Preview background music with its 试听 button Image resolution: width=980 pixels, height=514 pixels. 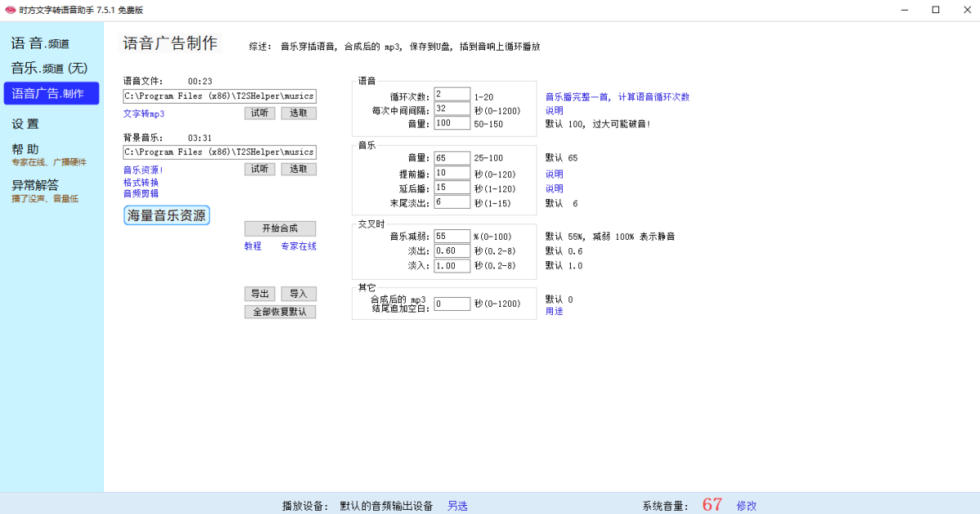(x=260, y=169)
